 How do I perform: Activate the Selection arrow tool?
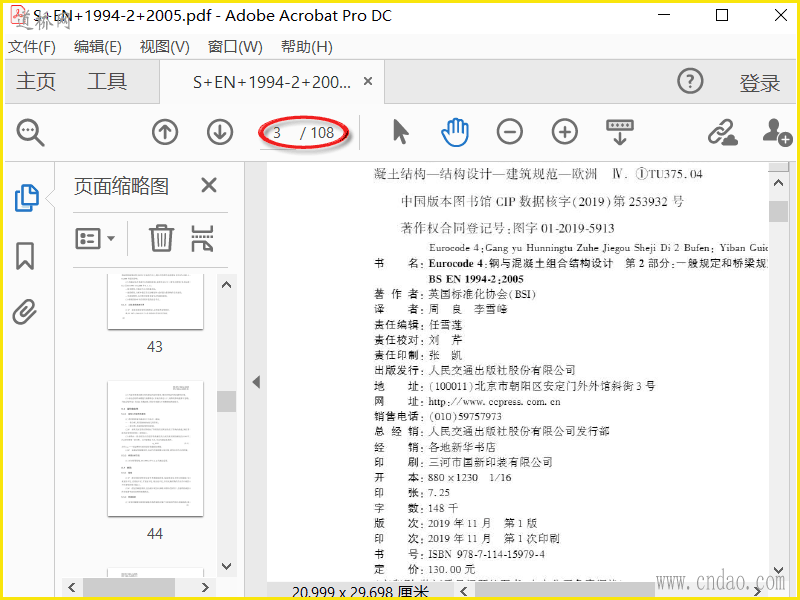point(401,132)
